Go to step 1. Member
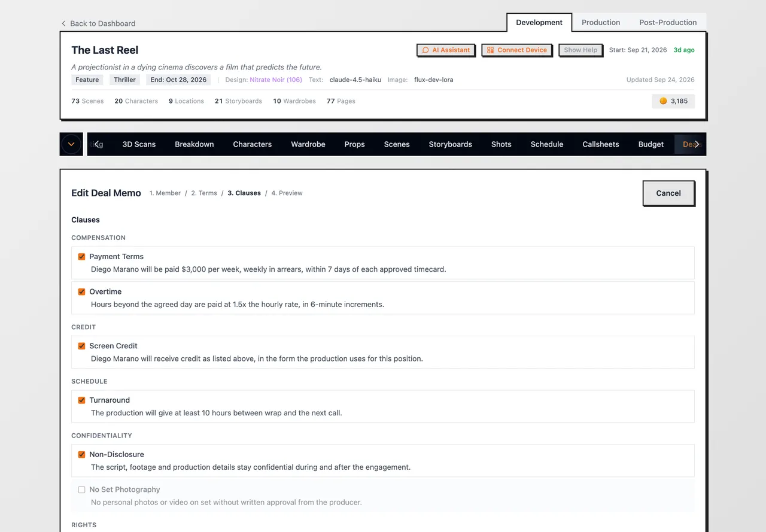Screen dimensions: 766x532 pyautogui.click(x=165, y=193)
